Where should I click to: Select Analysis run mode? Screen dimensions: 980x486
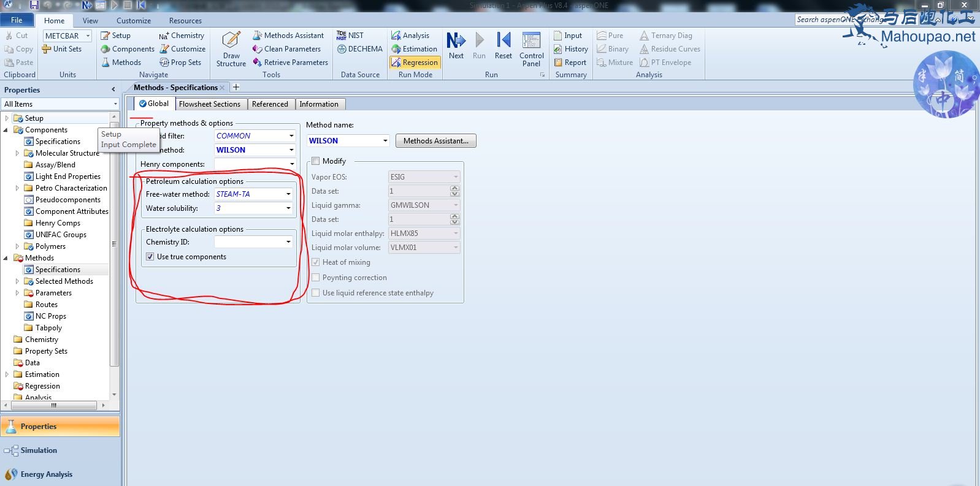pyautogui.click(x=410, y=36)
